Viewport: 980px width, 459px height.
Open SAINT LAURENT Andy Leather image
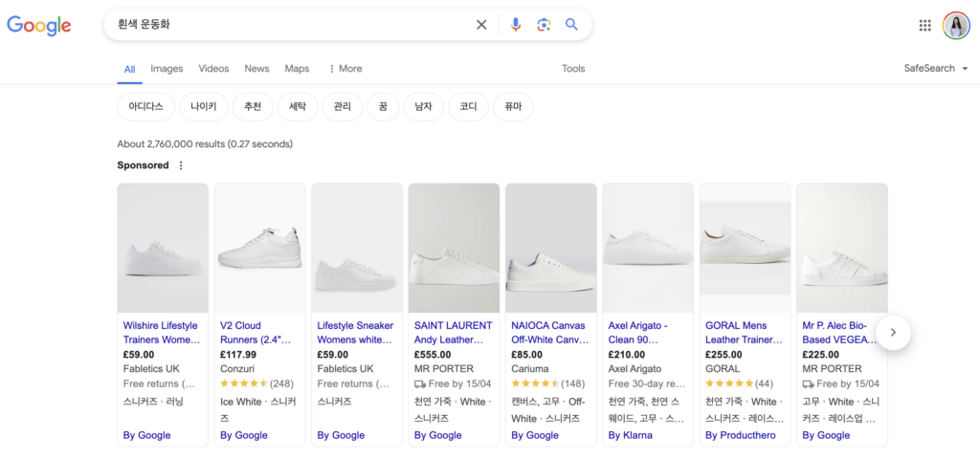tap(454, 248)
